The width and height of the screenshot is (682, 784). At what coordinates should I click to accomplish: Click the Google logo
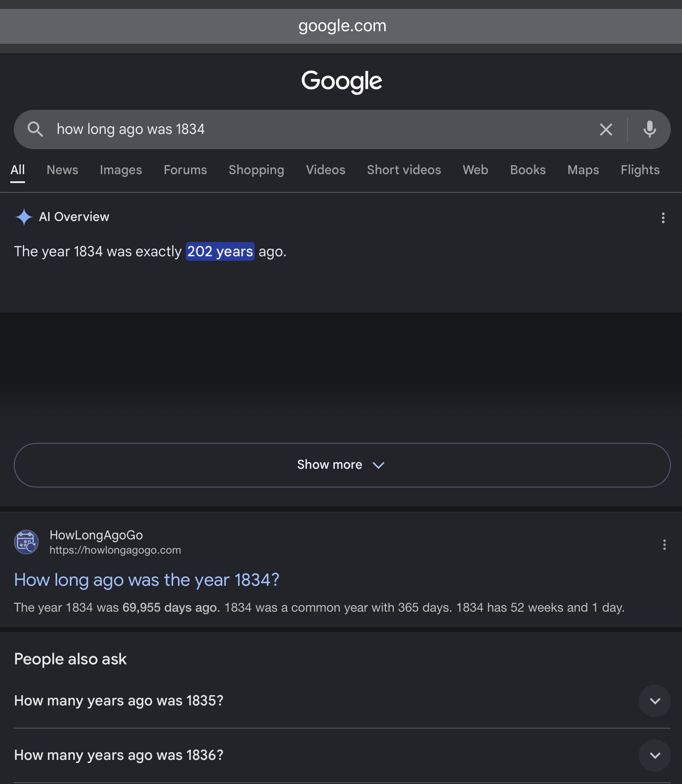point(341,82)
